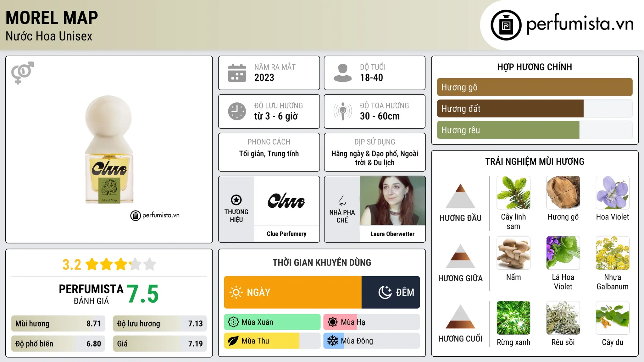Open the Rêu sồi oakmoss image
The width and height of the screenshot is (644, 362).
point(563,318)
